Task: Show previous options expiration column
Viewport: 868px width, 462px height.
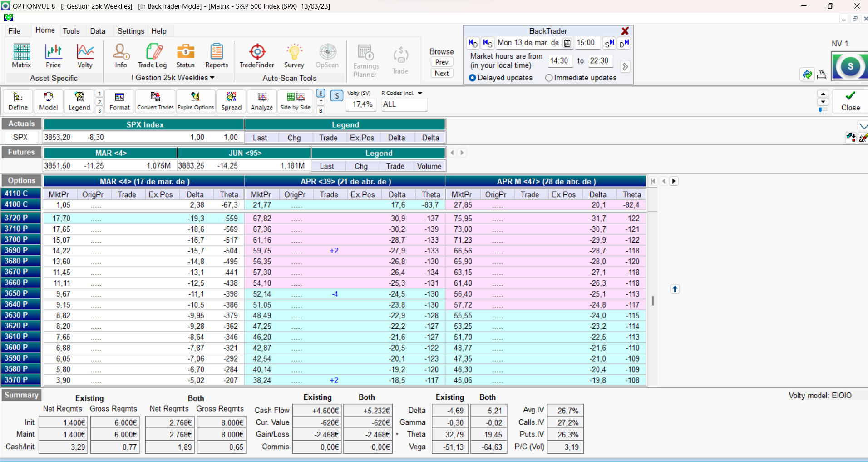Action: point(664,181)
